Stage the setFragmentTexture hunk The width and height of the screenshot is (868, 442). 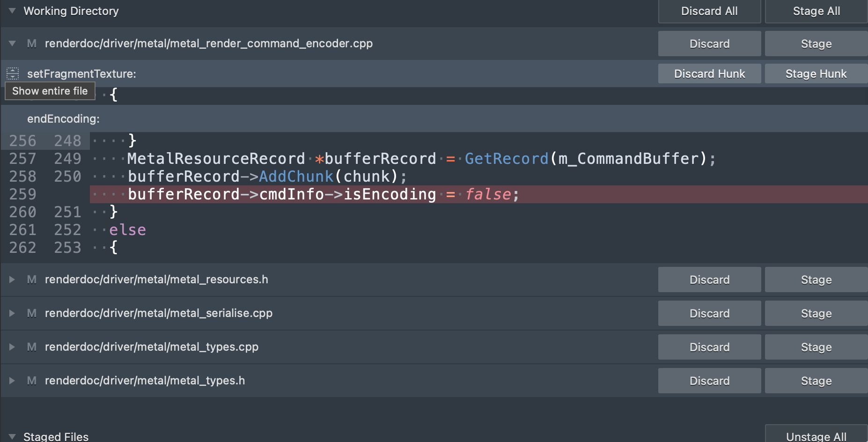pos(816,74)
